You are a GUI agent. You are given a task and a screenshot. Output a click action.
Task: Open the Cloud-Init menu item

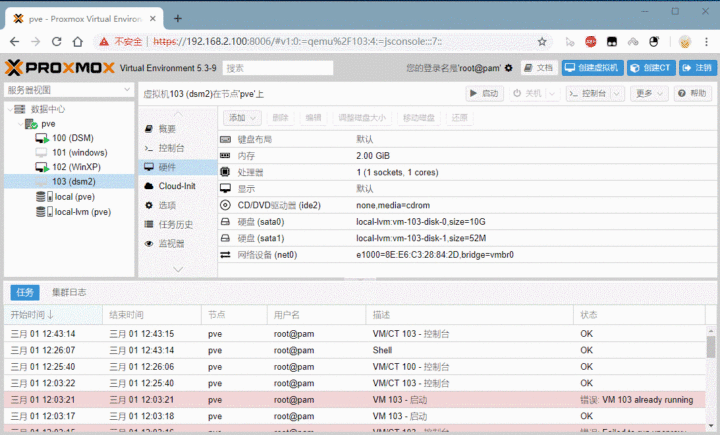[x=178, y=186]
